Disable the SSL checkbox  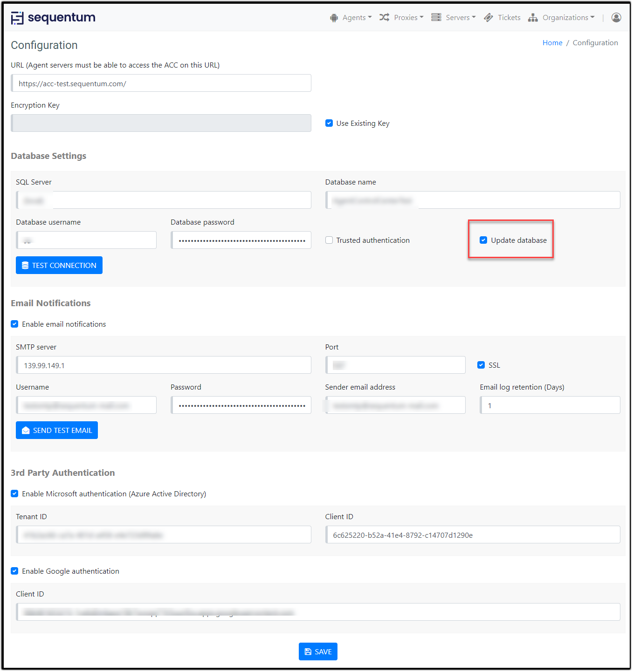coord(481,365)
